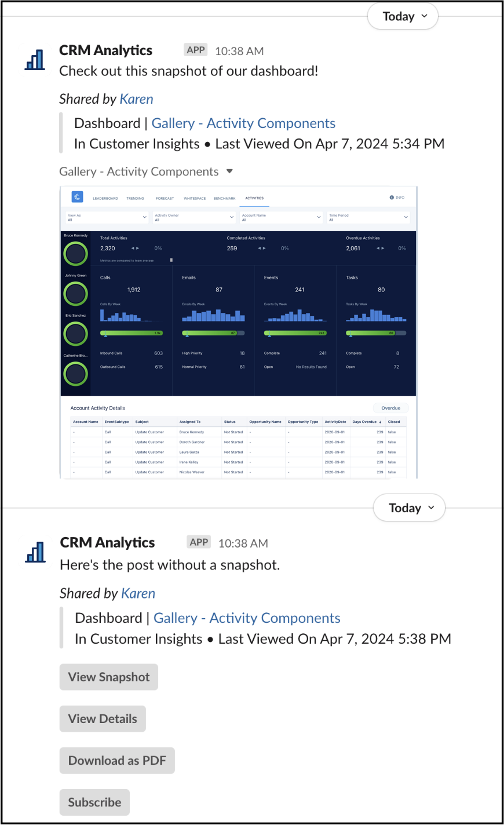
Task: Click the Calls green progress bar
Action: point(132,333)
